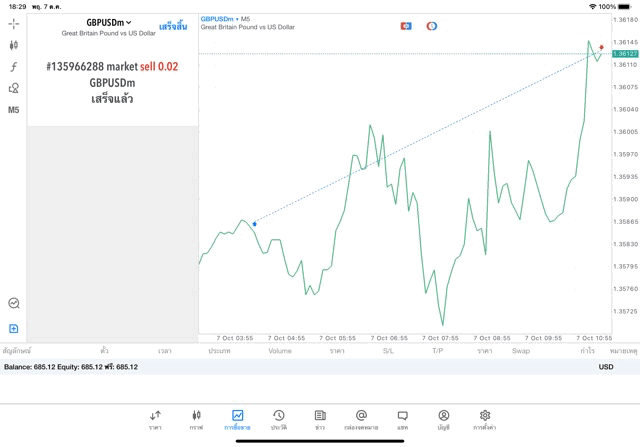Open the กราฟ chart tab
Viewport: 640px width, 447px height.
click(196, 420)
